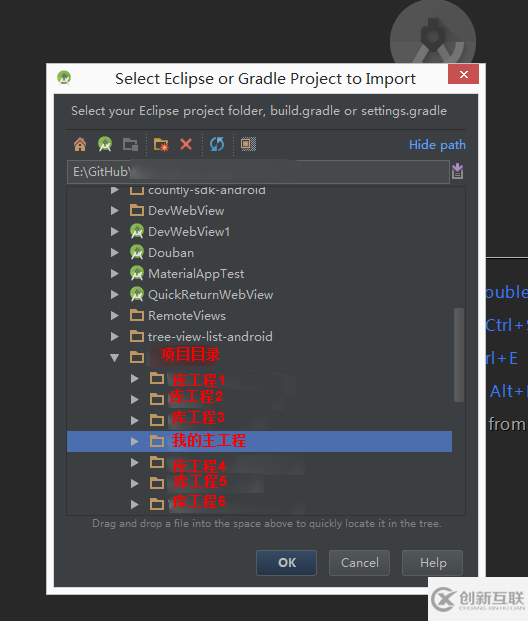This screenshot has height=621, width=528.
Task: Click the QuickReturnWebView Android project icon
Action: click(137, 294)
